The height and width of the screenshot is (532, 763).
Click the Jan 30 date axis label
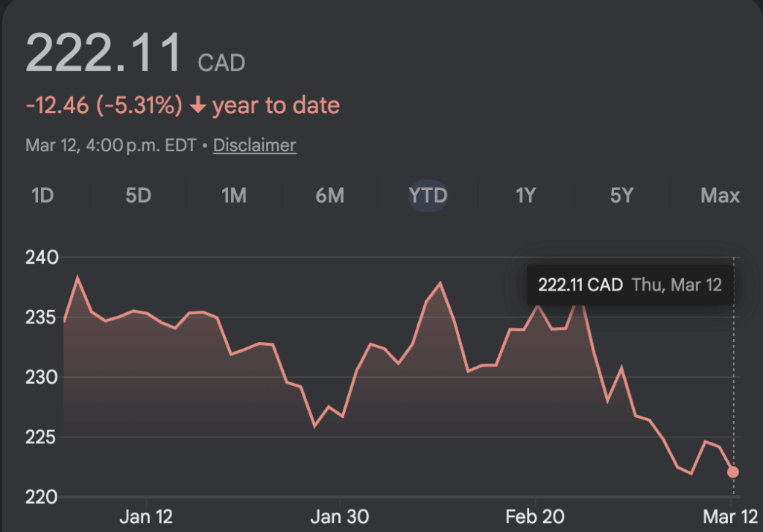[x=340, y=516]
